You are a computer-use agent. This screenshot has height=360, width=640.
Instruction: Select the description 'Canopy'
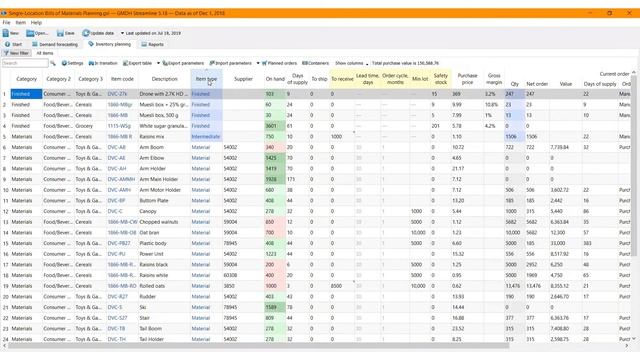[x=148, y=211]
